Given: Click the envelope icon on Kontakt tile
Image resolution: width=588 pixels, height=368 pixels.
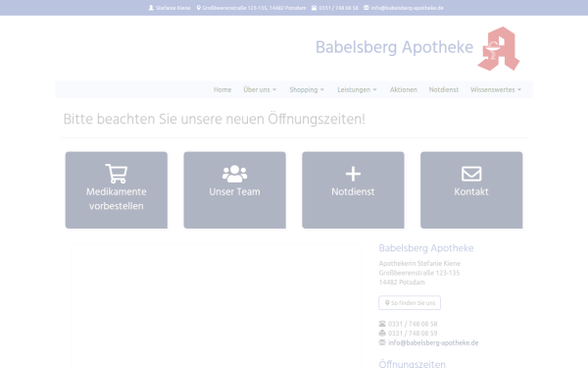Looking at the screenshot, I should pos(471,174).
